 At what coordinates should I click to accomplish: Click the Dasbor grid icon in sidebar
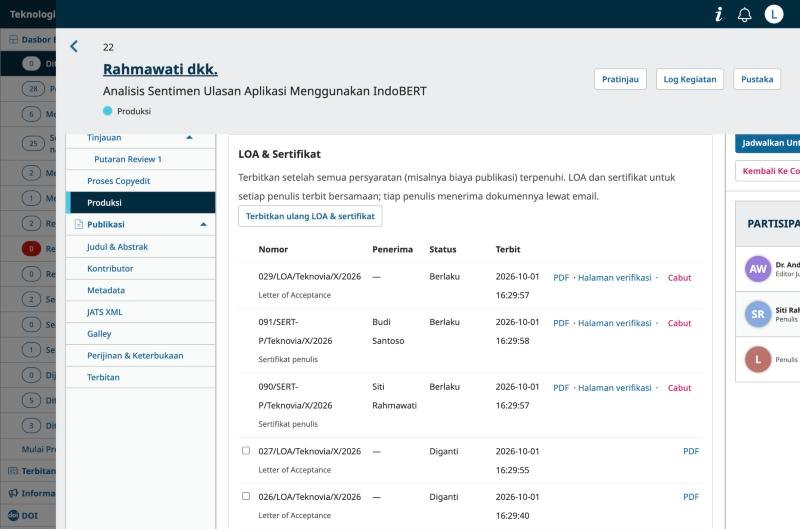pyautogui.click(x=13, y=39)
